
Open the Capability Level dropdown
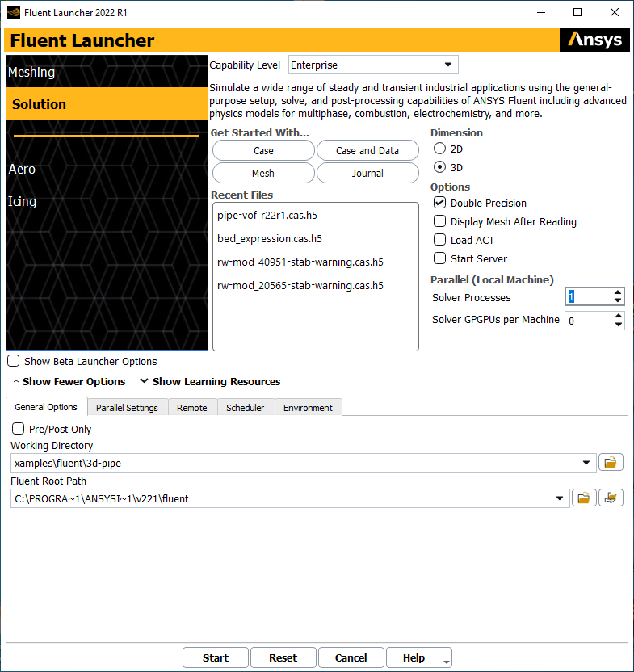(x=373, y=65)
